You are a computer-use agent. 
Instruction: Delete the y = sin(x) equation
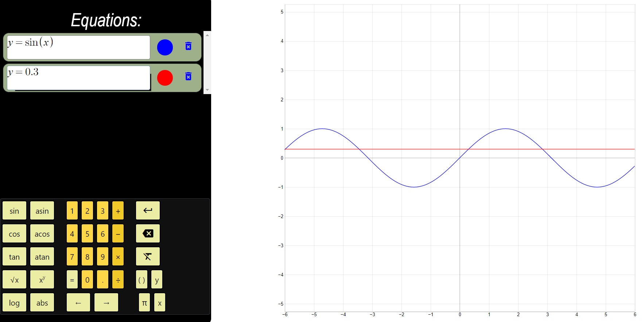[188, 46]
